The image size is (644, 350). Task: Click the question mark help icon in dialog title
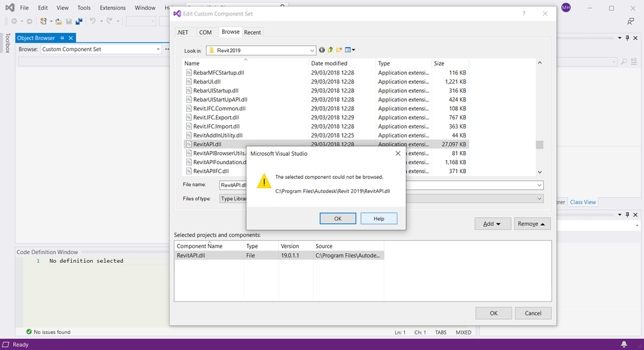click(x=524, y=14)
